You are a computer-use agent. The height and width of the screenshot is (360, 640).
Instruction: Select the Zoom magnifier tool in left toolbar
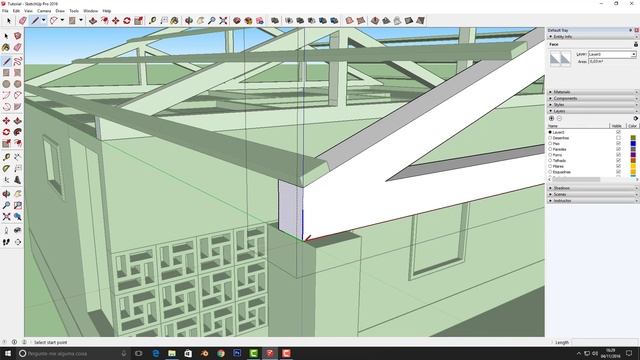point(6,205)
